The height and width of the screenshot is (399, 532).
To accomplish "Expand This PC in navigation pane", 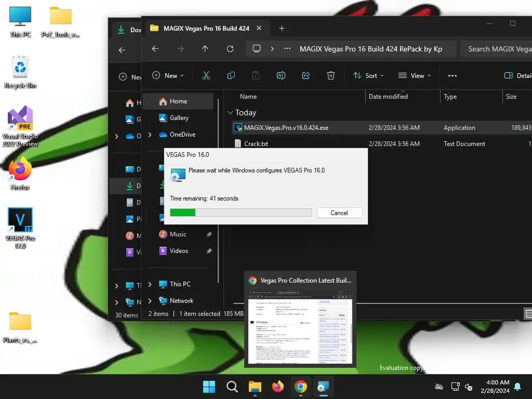I will [150, 284].
